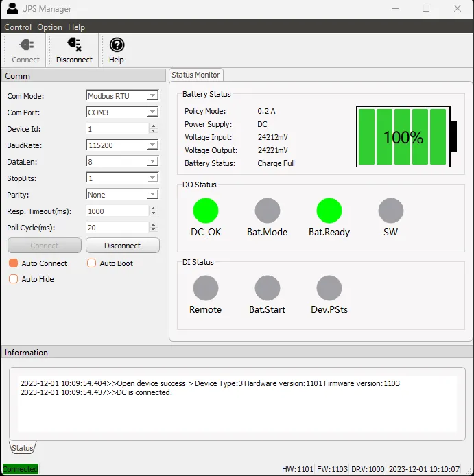Image resolution: width=474 pixels, height=476 pixels.
Task: Click the HW:1101 status bar entry
Action: coord(298,469)
